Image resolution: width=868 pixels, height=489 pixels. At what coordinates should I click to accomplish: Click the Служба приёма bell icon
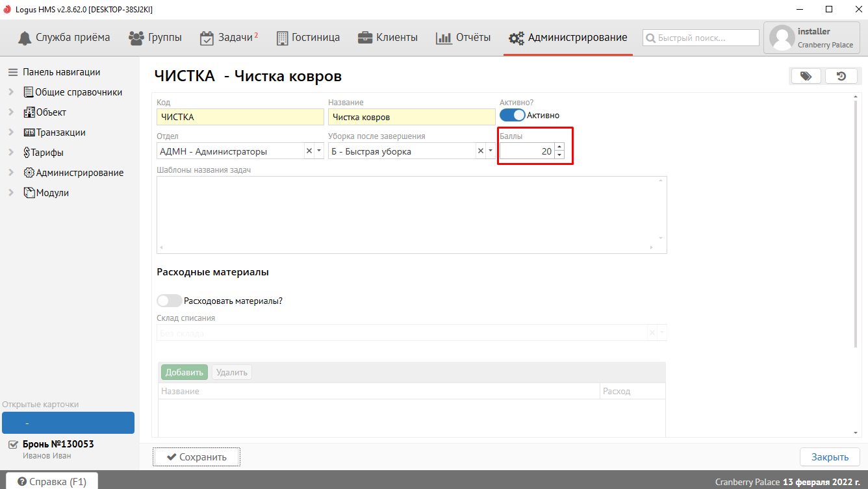pyautogui.click(x=25, y=38)
